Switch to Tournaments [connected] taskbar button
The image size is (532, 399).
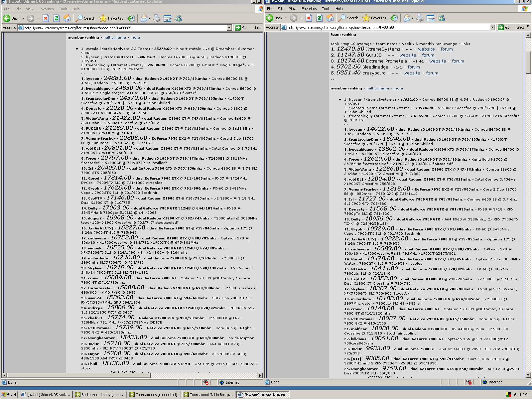pyautogui.click(x=154, y=395)
